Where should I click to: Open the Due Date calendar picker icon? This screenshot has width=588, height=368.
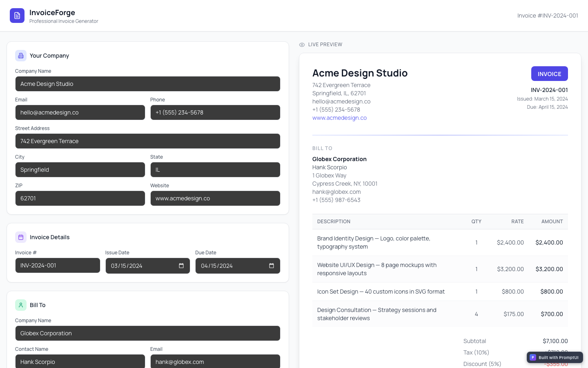coord(272,266)
